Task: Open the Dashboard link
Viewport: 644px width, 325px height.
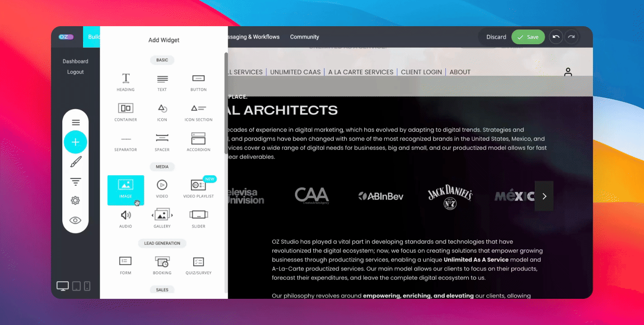Action: [75, 61]
